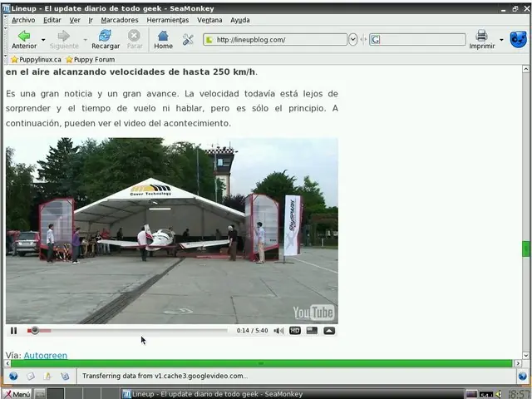Click the show-desktop icon next to Menú
Image resolution: width=532 pixels, height=399 pixels.
(40, 394)
